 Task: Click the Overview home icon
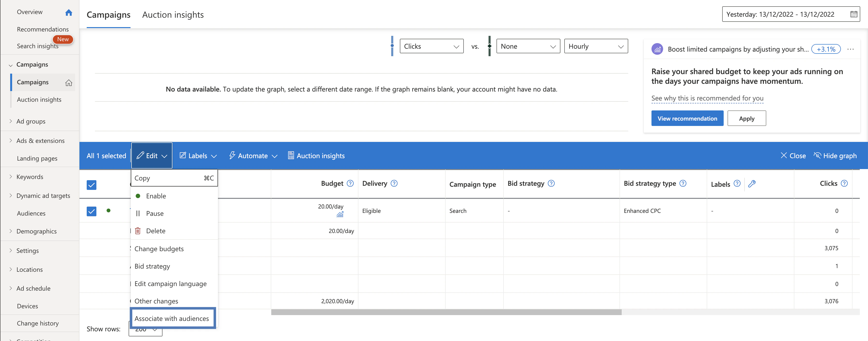point(69,12)
